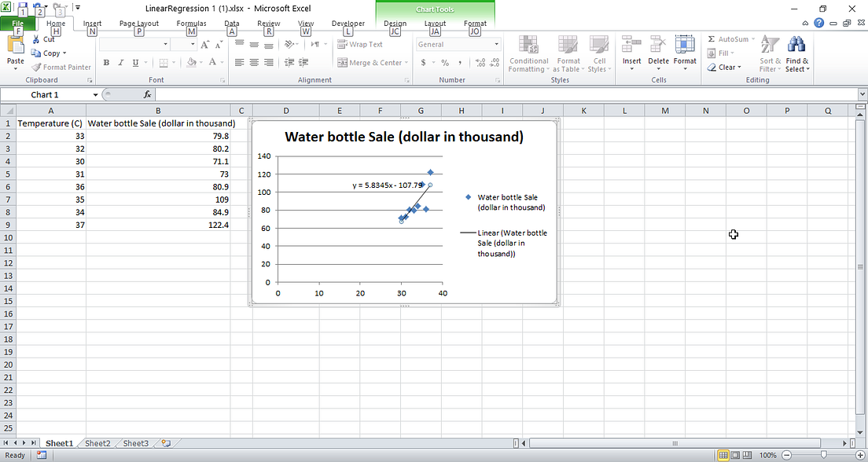The image size is (868, 462).
Task: Open the General number format dropdown
Action: [497, 44]
